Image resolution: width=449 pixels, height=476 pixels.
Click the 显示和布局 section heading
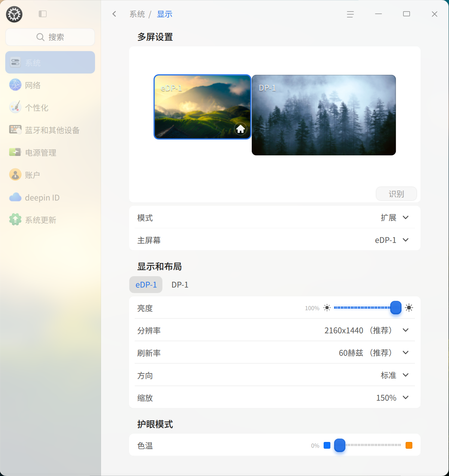pos(159,266)
